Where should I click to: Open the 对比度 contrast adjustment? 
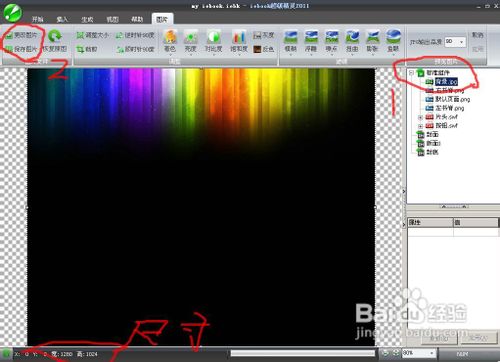pos(213,41)
